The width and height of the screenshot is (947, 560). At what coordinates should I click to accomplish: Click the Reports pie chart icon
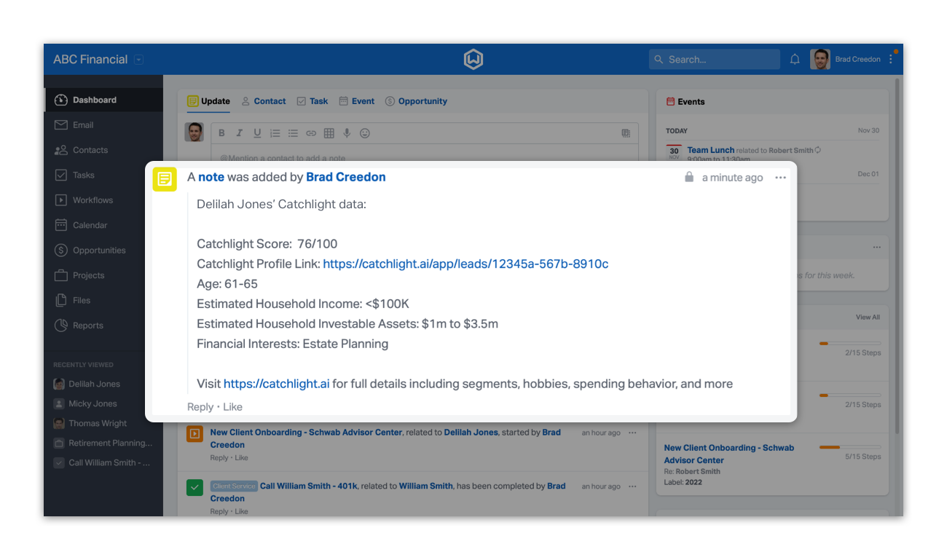pyautogui.click(x=61, y=326)
